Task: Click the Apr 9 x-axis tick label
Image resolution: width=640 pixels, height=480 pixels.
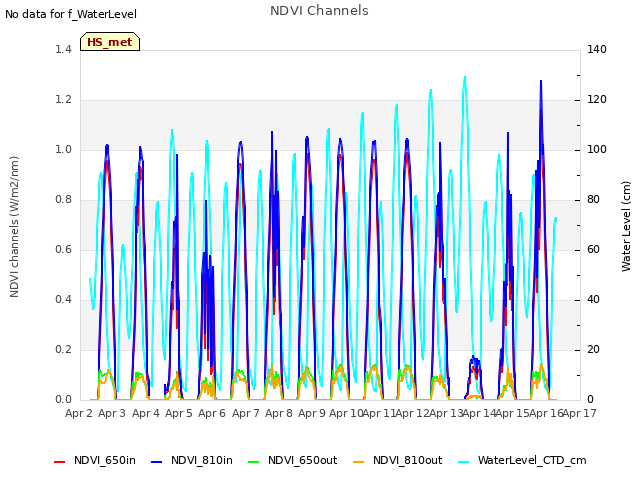Action: click(312, 413)
